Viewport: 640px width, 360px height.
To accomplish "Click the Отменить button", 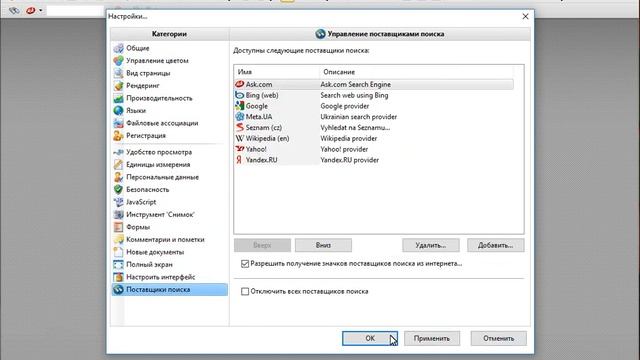I will click(x=498, y=338).
